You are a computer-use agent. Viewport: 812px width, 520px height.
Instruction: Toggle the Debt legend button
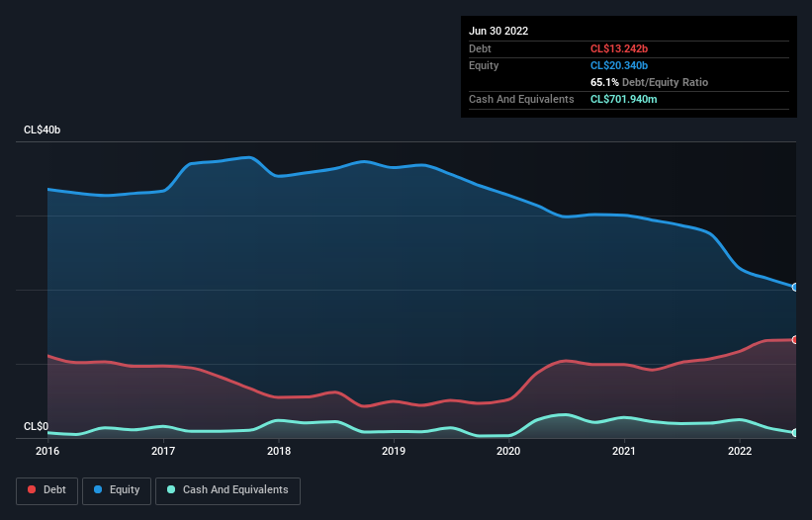(x=47, y=490)
